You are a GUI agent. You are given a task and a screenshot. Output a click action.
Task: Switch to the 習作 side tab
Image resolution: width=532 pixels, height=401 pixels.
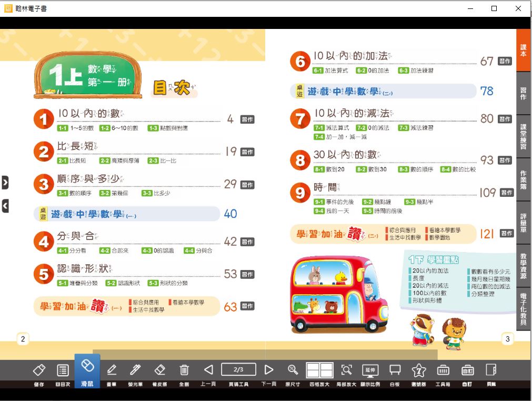[x=524, y=93]
